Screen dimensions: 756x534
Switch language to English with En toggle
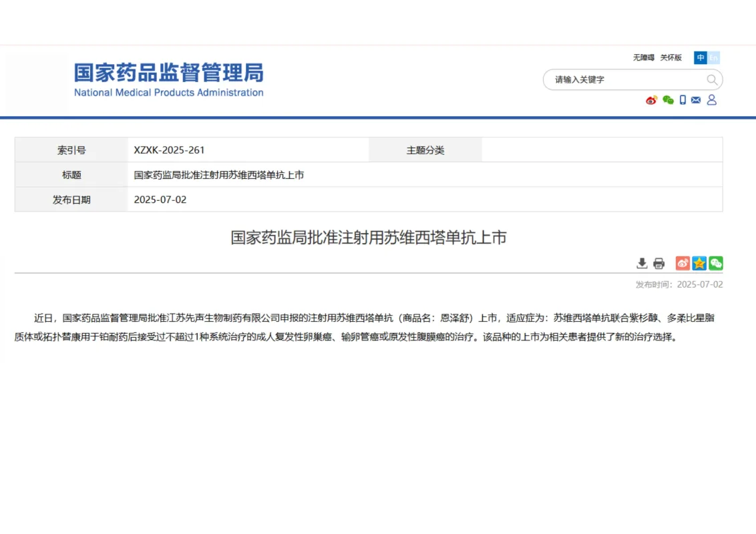(x=713, y=58)
